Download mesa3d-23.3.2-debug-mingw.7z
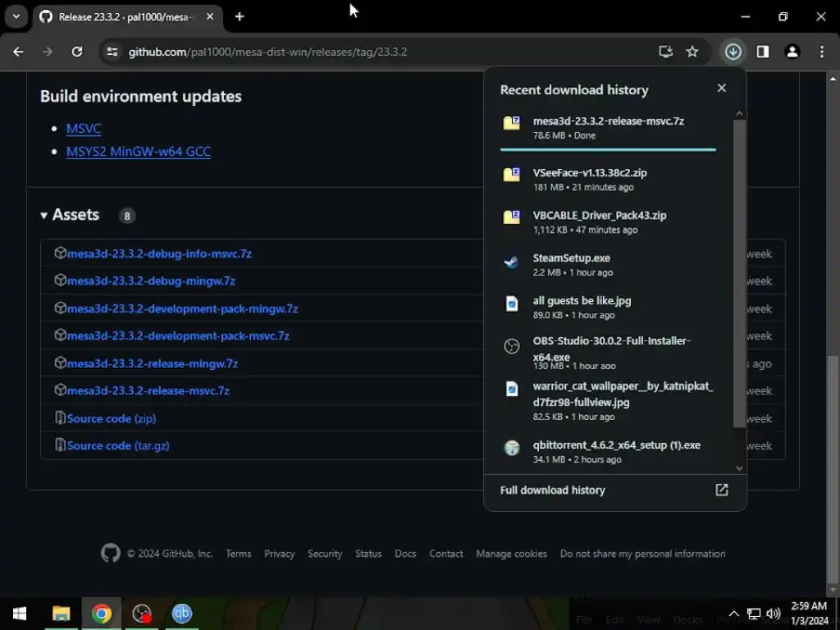The width and height of the screenshot is (840, 630). 151,281
